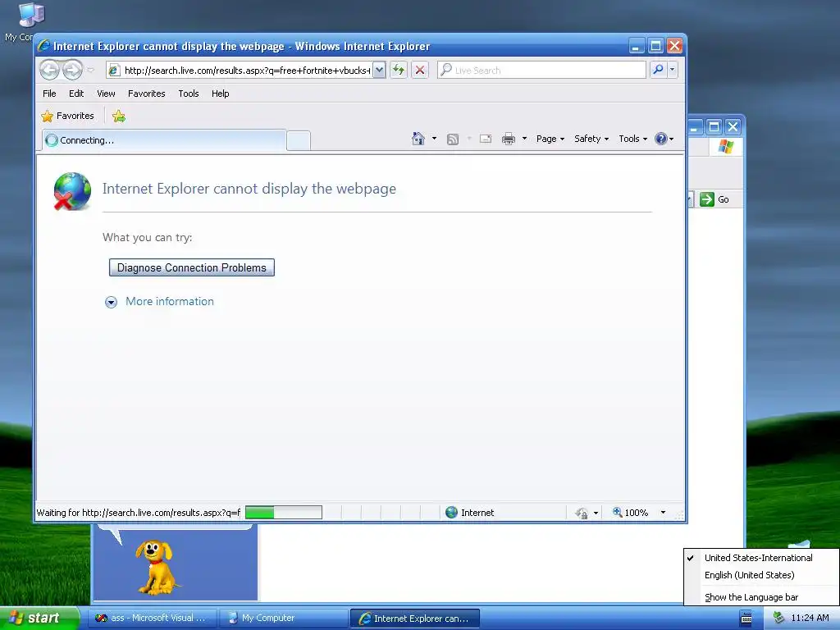
Task: Open the View menu
Action: (106, 94)
